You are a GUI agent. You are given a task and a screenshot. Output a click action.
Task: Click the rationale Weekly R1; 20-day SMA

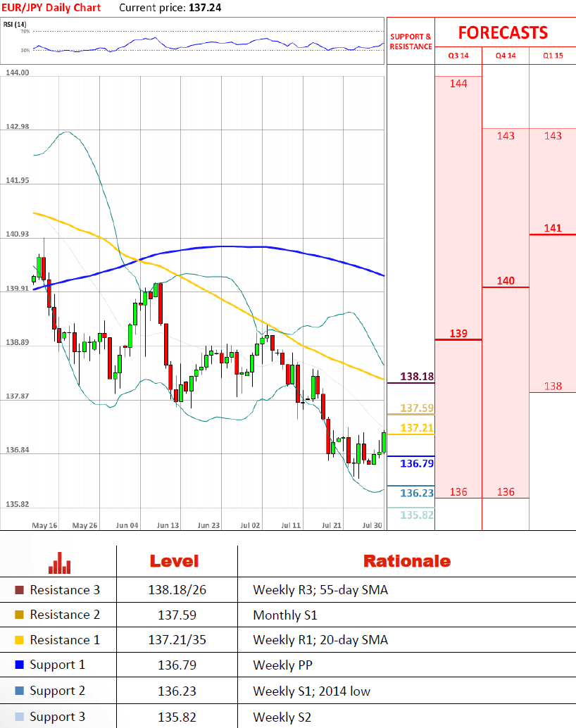pyautogui.click(x=320, y=640)
